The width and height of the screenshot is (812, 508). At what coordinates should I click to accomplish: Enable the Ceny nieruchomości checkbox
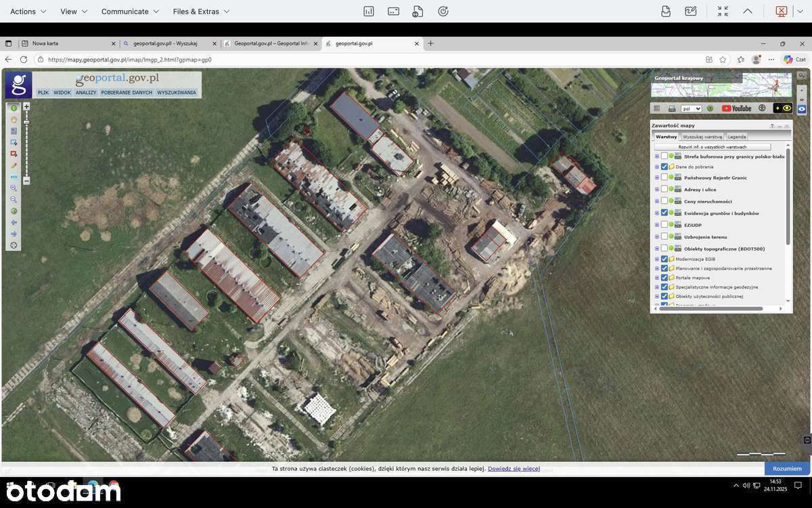tap(664, 201)
